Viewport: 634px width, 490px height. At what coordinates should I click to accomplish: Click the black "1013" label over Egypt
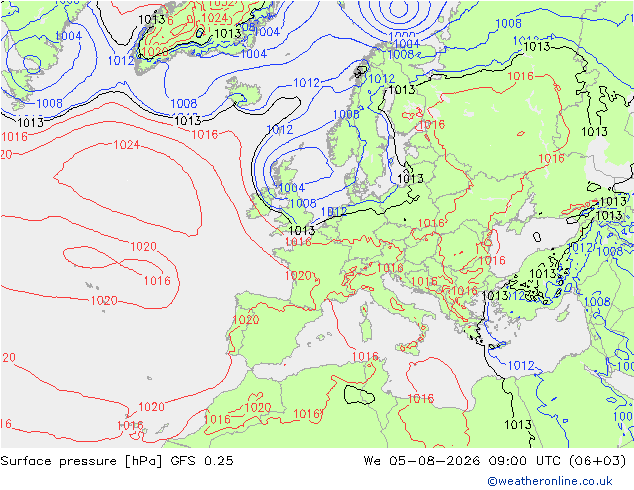pos(518,425)
